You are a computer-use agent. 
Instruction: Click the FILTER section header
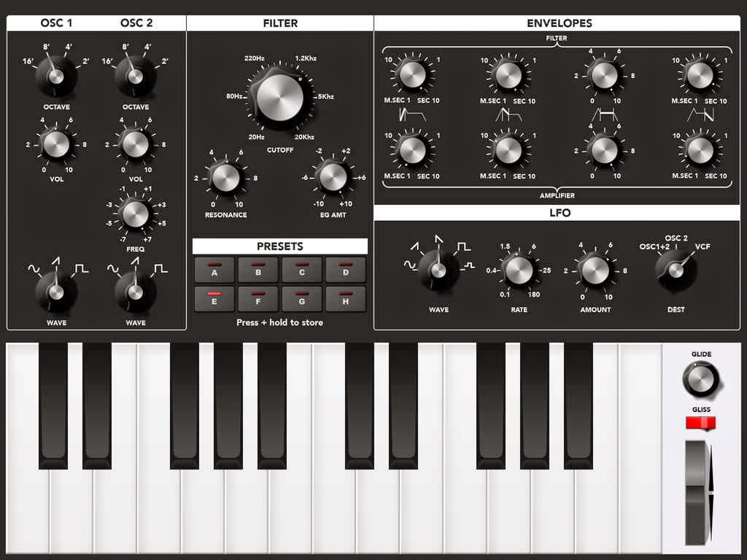click(280, 23)
